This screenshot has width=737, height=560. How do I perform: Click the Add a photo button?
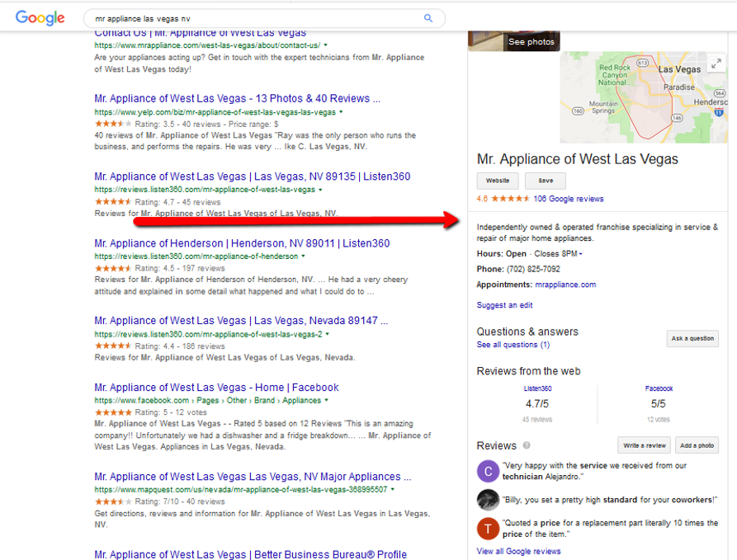697,445
